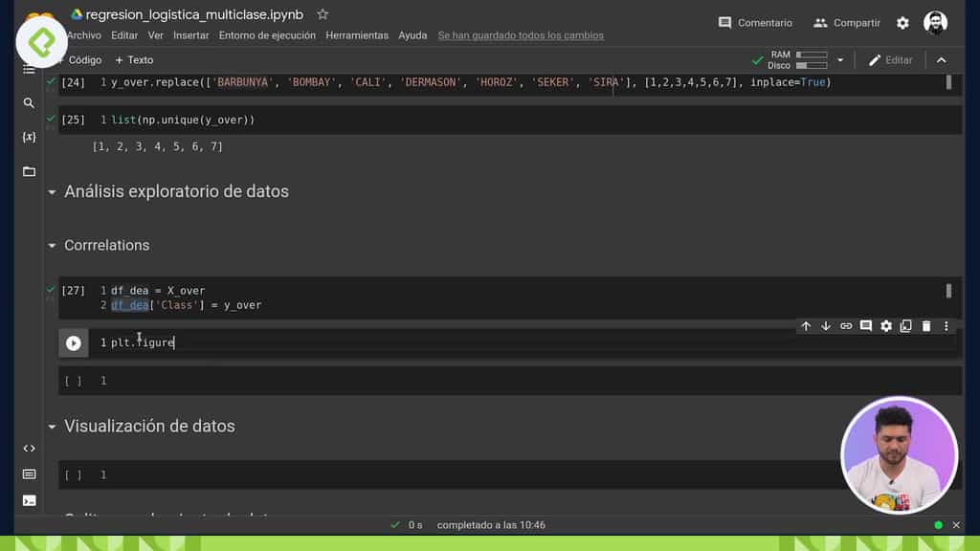Move the current cell up
Viewport: 980px width, 551px height.
point(806,325)
